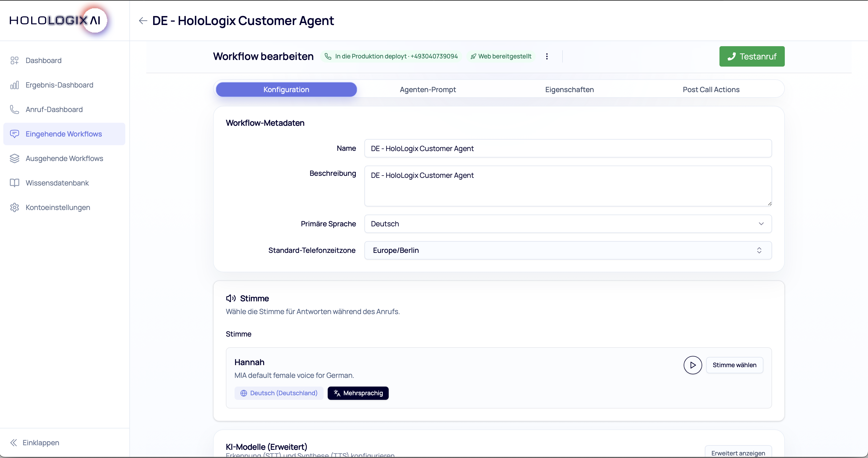868x458 pixels.
Task: Start a Testanruf
Action: tap(752, 56)
